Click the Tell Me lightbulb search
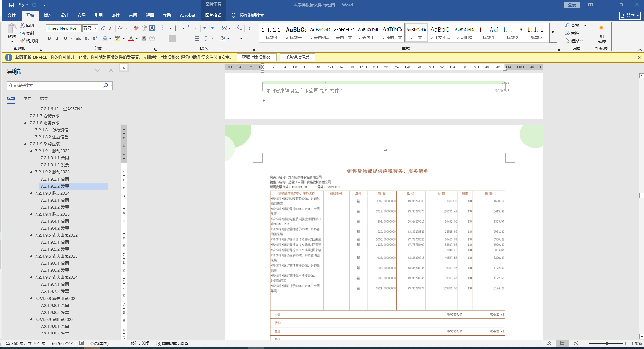 pyautogui.click(x=233, y=15)
